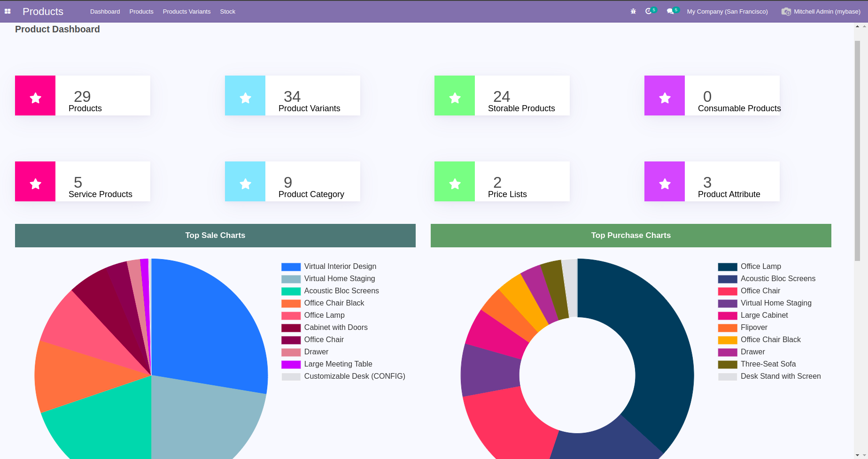Open the Dashboard menu
This screenshot has height=459, width=868.
105,11
